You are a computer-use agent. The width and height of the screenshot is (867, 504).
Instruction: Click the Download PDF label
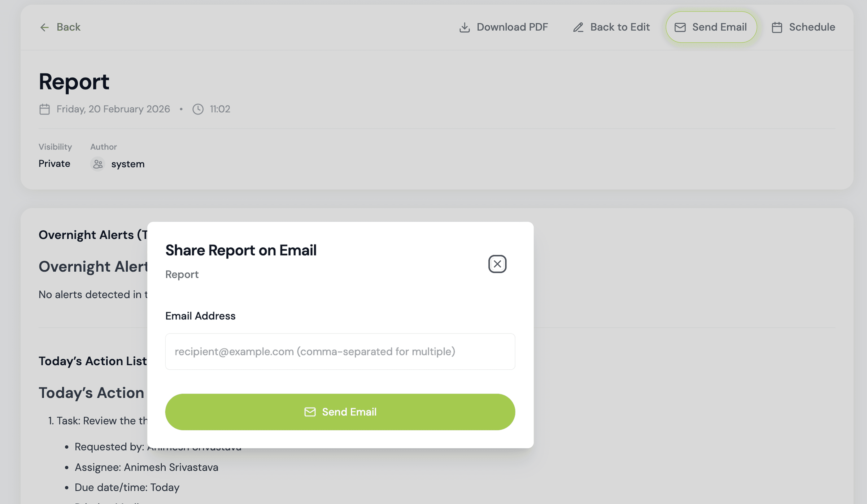click(512, 27)
